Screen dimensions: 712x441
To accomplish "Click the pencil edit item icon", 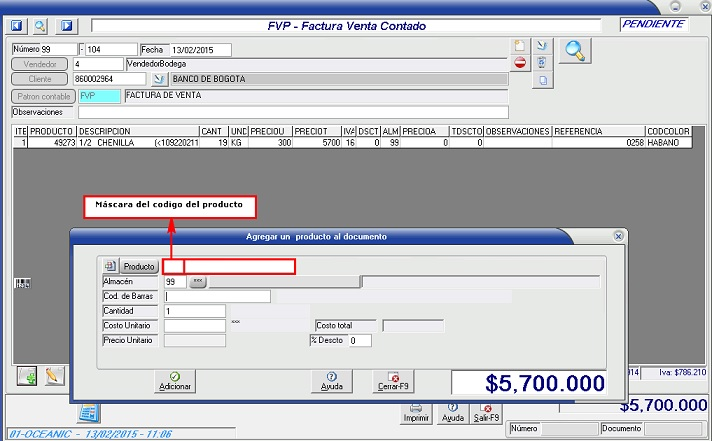I will (54, 376).
